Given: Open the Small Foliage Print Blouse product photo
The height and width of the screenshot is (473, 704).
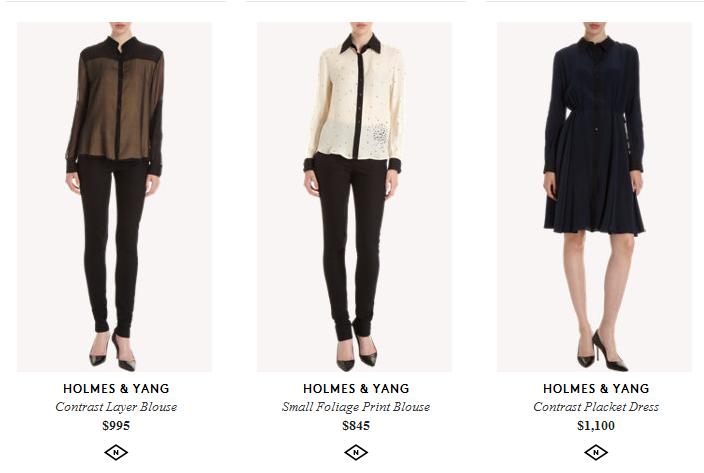Looking at the screenshot, I should pyautogui.click(x=354, y=197).
